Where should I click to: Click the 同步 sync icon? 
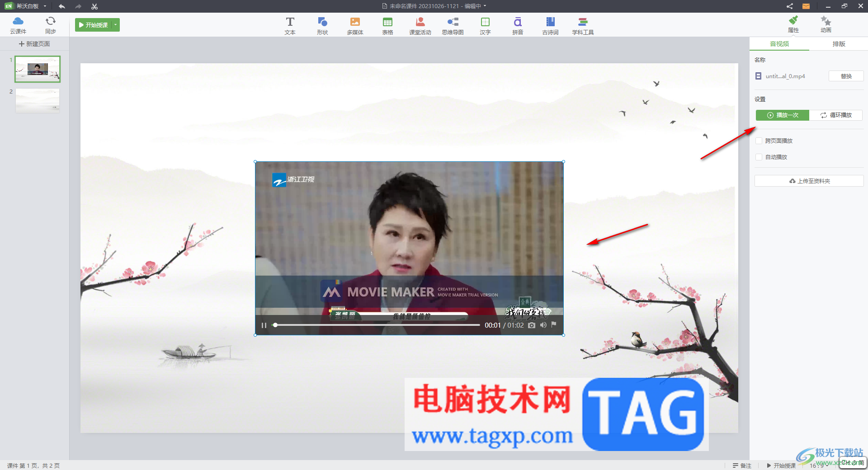coord(51,25)
